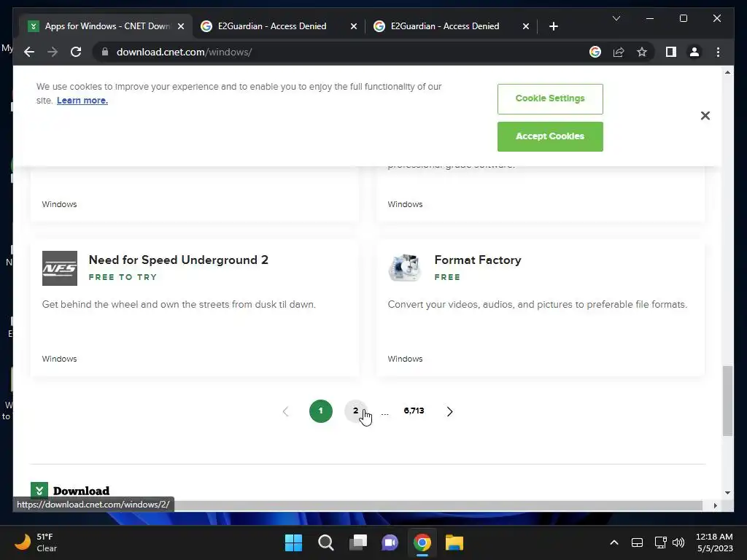Open the Format Factory title link
747x560 pixels.
tap(477, 260)
